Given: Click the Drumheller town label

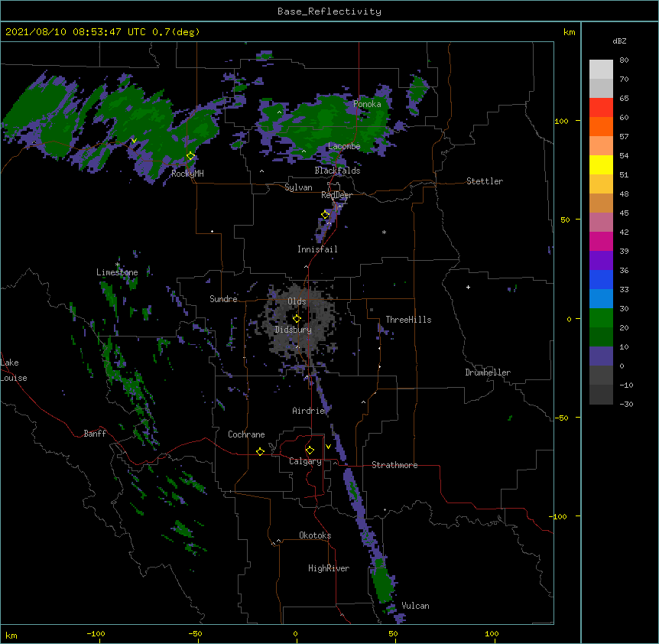Looking at the screenshot, I should (x=488, y=372).
